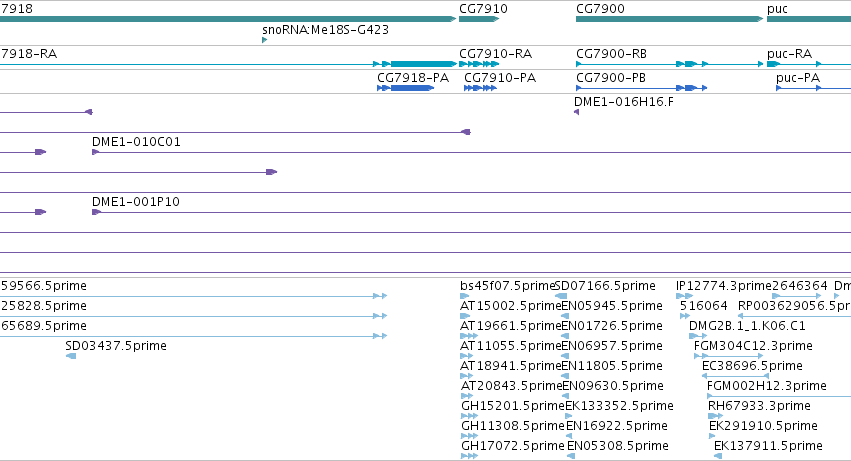Click the CG7900 gene label

click(600, 9)
